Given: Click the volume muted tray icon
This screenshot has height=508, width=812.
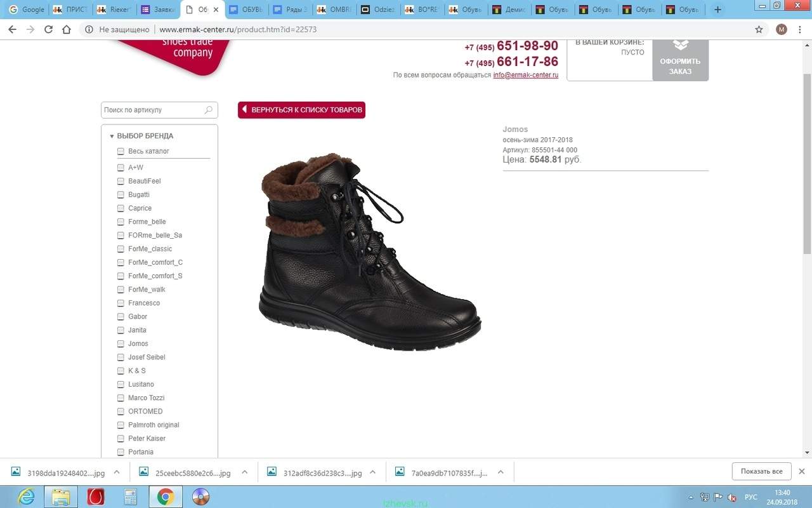Looking at the screenshot, I should click(x=733, y=497).
